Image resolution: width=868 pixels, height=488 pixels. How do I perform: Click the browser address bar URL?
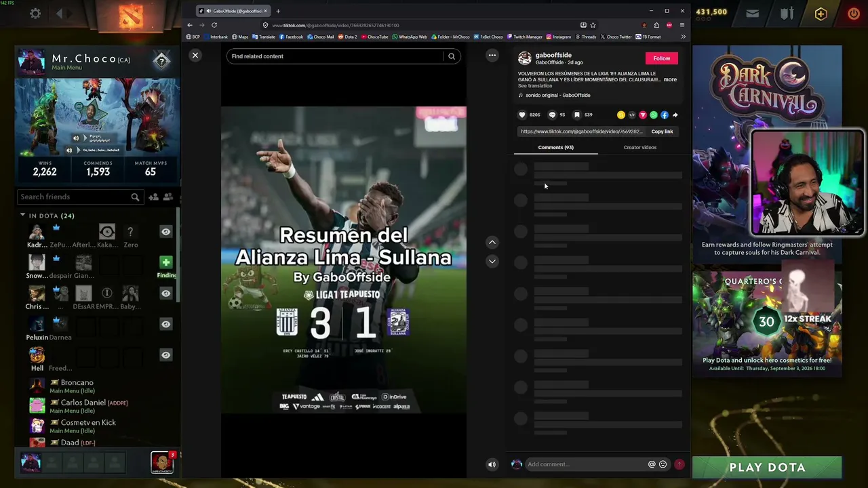(x=335, y=25)
